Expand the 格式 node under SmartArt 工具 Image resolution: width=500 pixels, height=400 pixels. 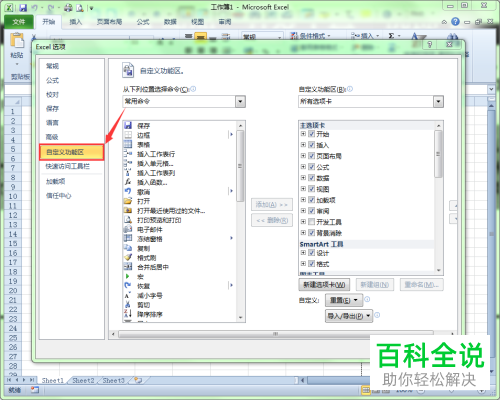[x=303, y=264]
